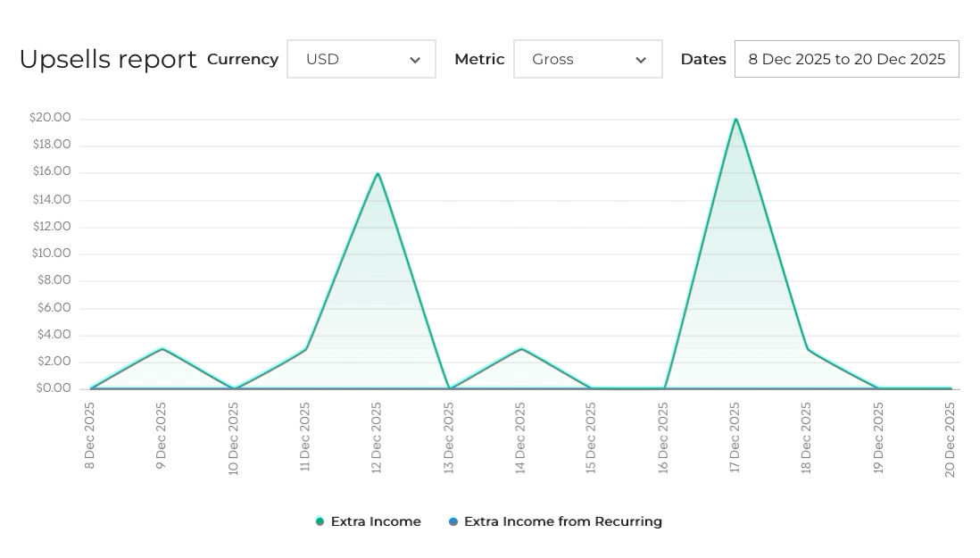Image resolution: width=980 pixels, height=558 pixels.
Task: Click the 20 Dec 2025 axis label
Action: coord(950,439)
